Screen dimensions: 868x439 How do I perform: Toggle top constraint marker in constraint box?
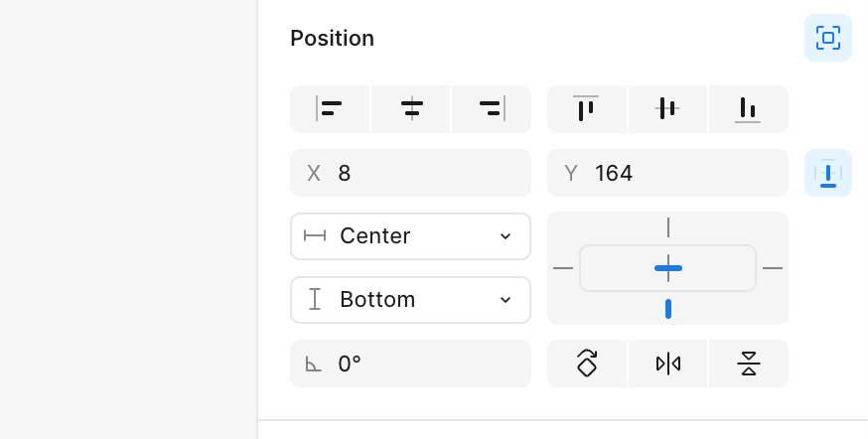click(668, 227)
